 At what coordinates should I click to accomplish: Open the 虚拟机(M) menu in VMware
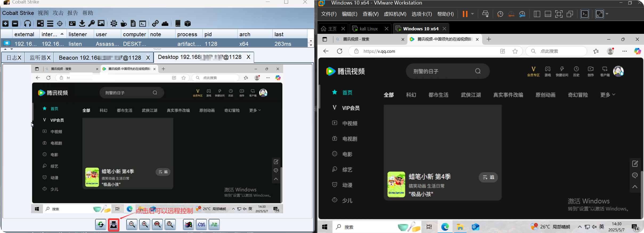(x=395, y=14)
